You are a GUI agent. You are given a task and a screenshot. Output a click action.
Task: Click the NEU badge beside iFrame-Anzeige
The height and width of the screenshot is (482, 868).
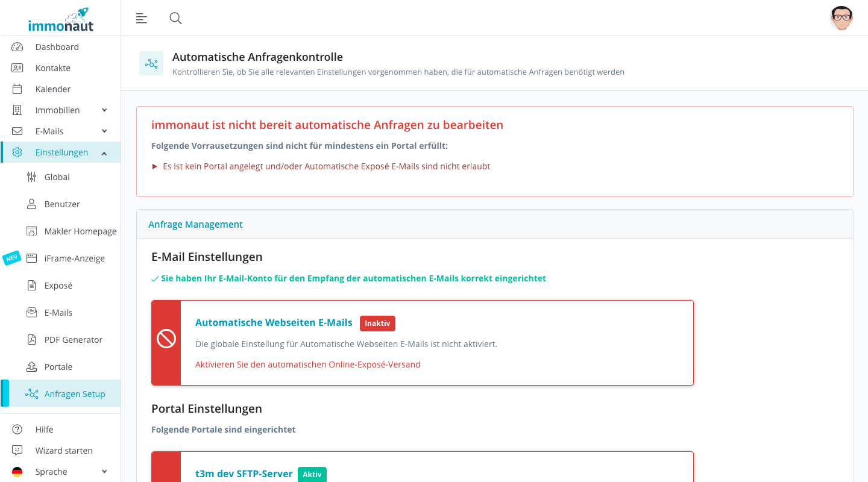coord(11,258)
